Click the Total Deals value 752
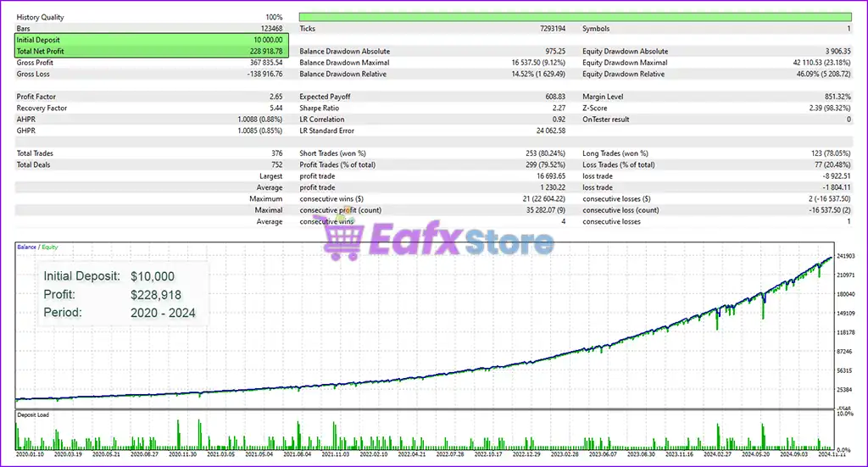Screen dimensions: 868x467 [x=277, y=164]
